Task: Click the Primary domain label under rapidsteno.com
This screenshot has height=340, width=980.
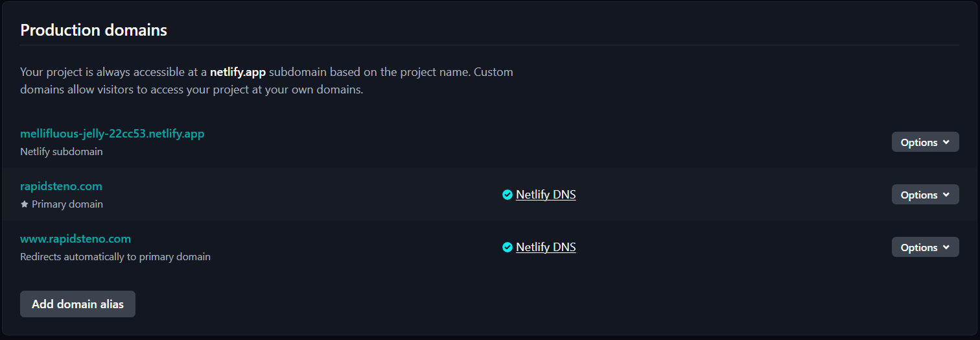Action: point(67,204)
